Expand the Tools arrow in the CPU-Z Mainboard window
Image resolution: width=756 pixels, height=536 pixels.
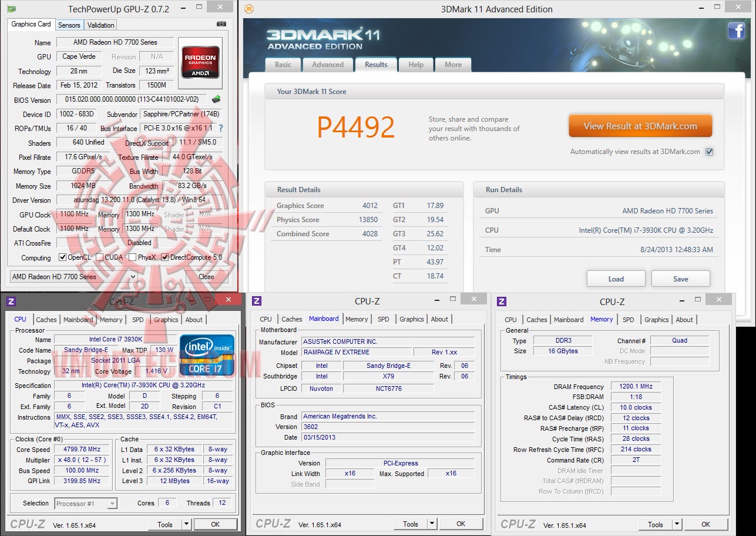pos(432,524)
